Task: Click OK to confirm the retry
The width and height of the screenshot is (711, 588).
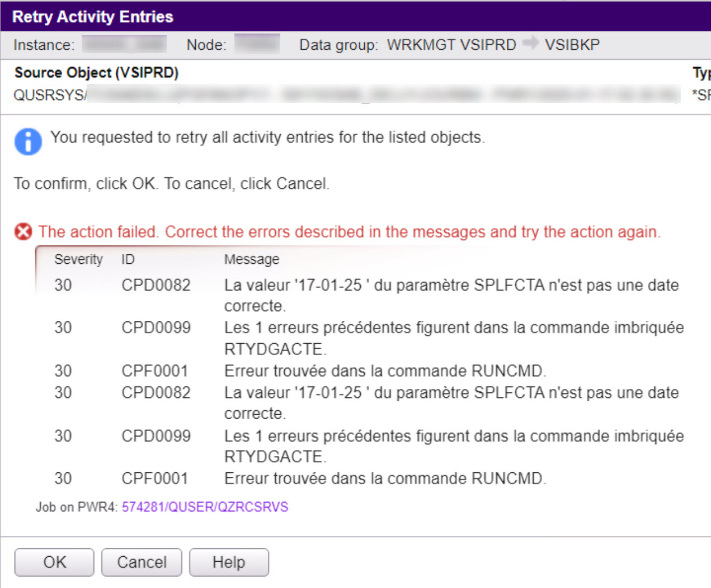Action: [54, 562]
